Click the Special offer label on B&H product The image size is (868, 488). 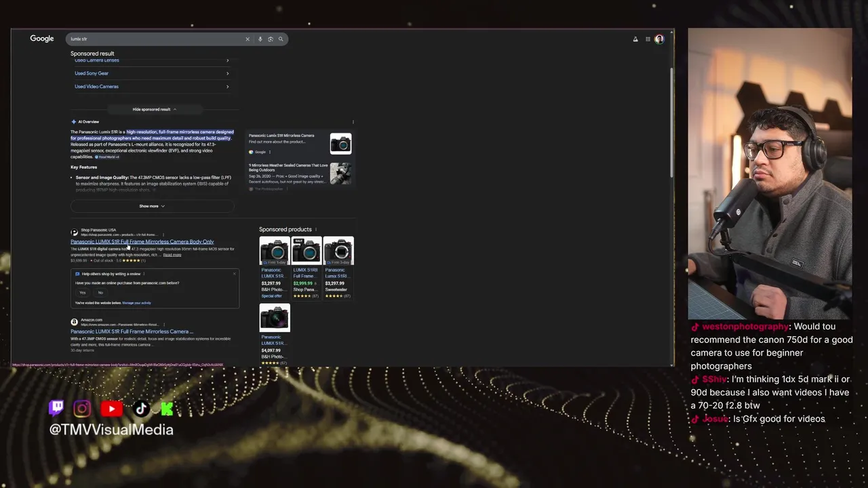pyautogui.click(x=272, y=296)
